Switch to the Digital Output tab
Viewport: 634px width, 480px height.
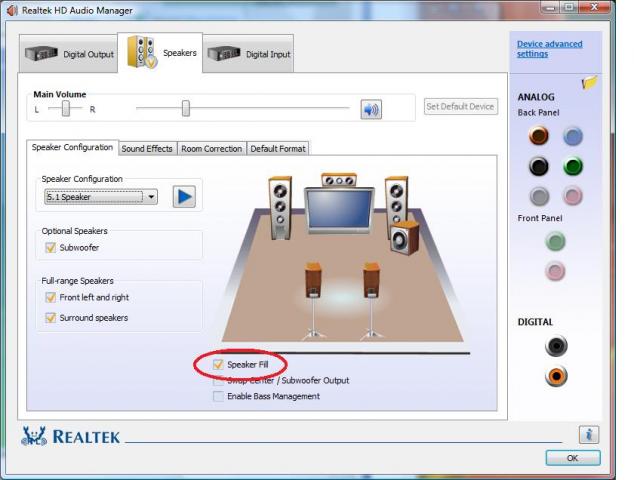68,54
